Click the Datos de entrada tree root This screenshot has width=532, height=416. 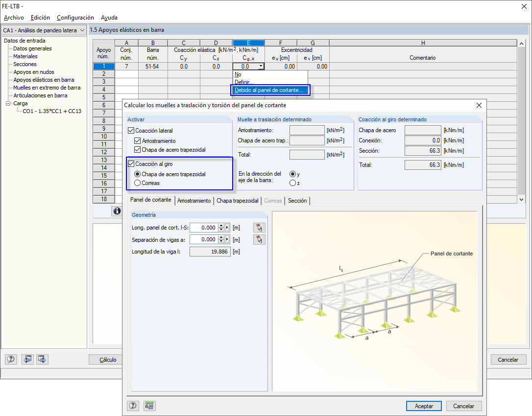24,41
